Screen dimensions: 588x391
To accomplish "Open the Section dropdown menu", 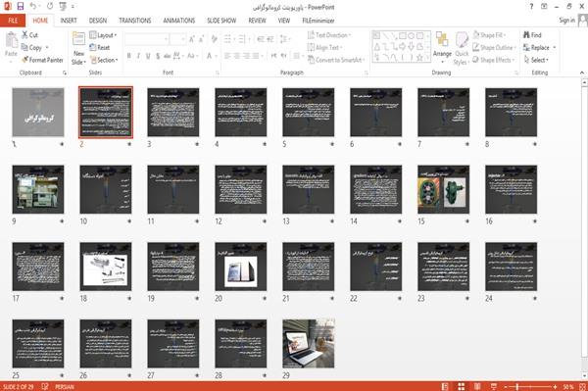I will pos(104,60).
